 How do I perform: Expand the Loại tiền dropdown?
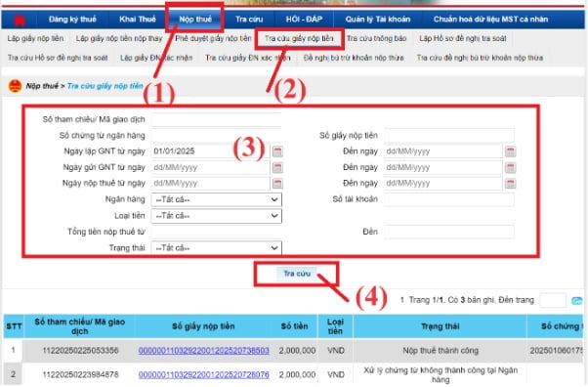pos(217,216)
